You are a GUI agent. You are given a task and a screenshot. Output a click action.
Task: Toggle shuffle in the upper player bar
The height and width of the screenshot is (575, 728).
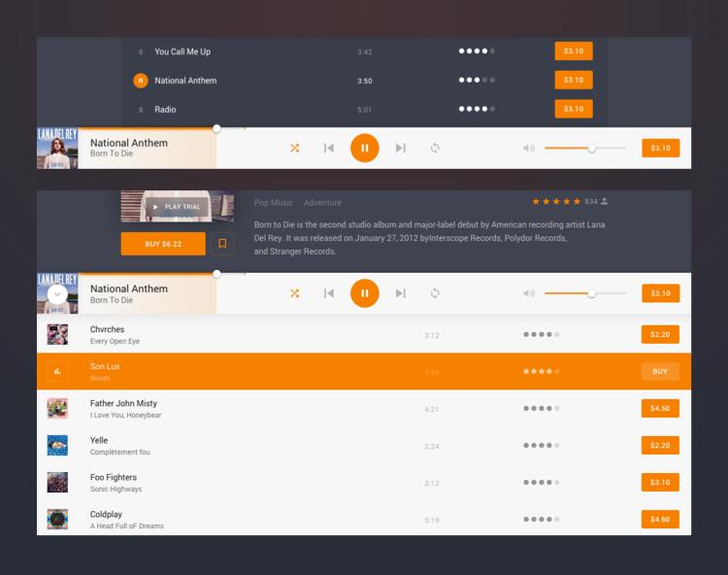tap(294, 148)
